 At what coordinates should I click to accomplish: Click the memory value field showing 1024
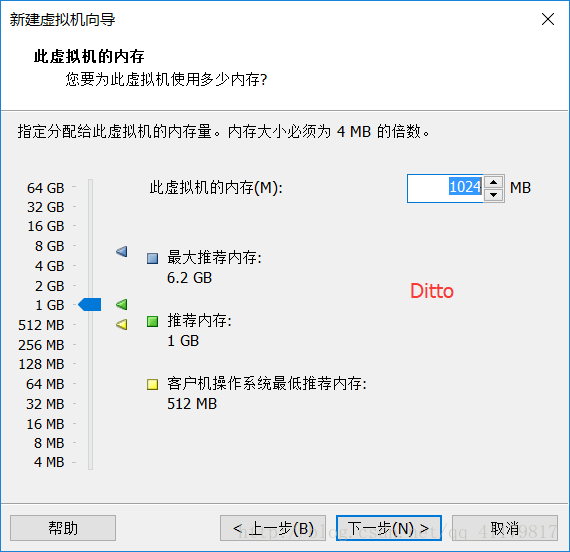pos(446,188)
